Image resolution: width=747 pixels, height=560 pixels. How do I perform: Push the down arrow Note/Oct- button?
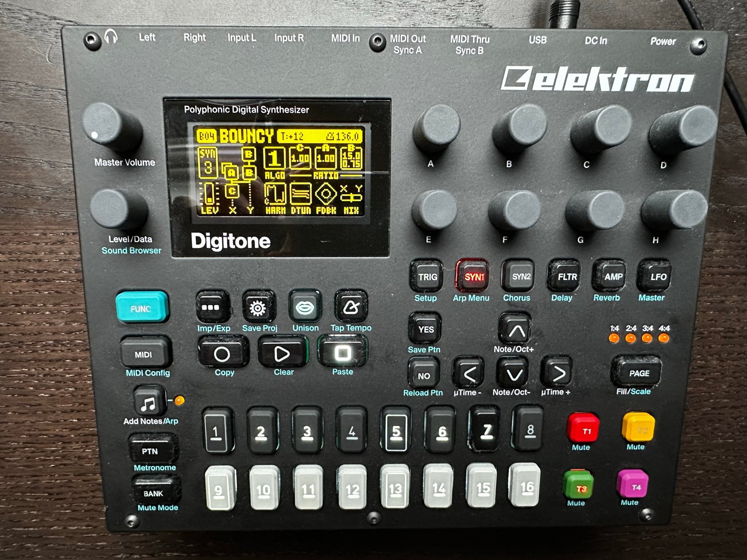(514, 373)
